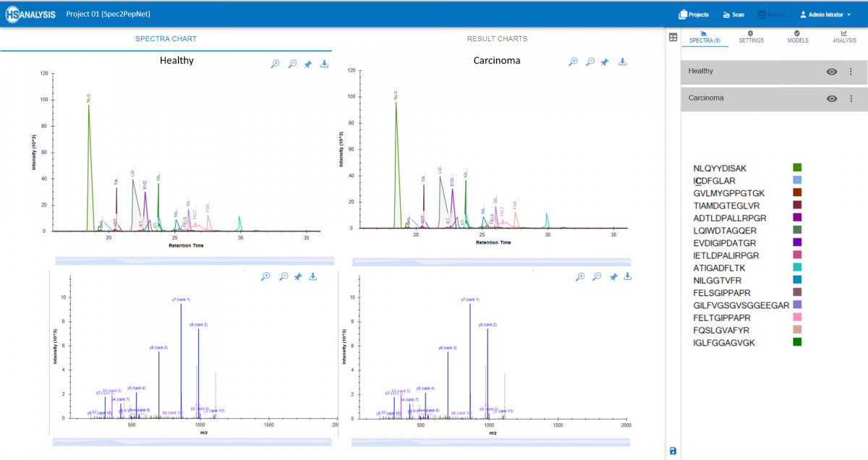Screen dimensions: 868x460
Task: Open the Admin Istrator account dropdown
Action: pos(823,13)
